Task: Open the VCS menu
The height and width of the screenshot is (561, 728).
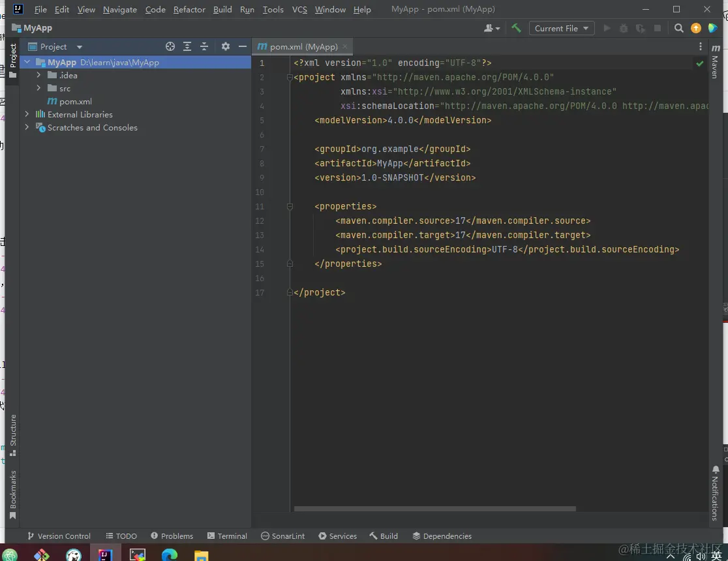Action: (299, 9)
